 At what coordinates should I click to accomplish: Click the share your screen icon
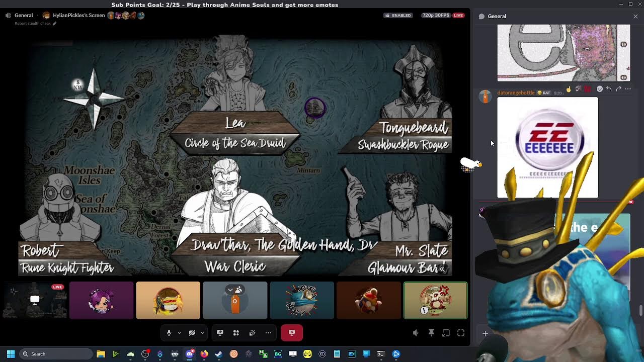coord(220,333)
